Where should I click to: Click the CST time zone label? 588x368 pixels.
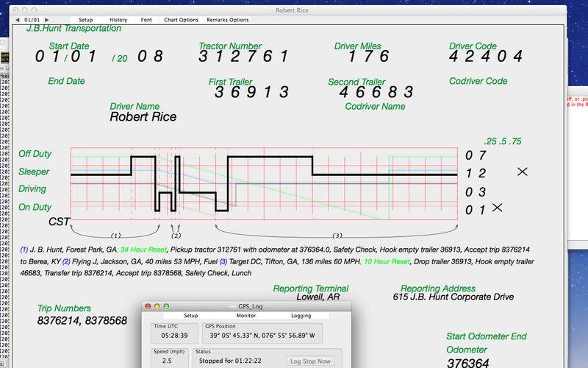59,222
